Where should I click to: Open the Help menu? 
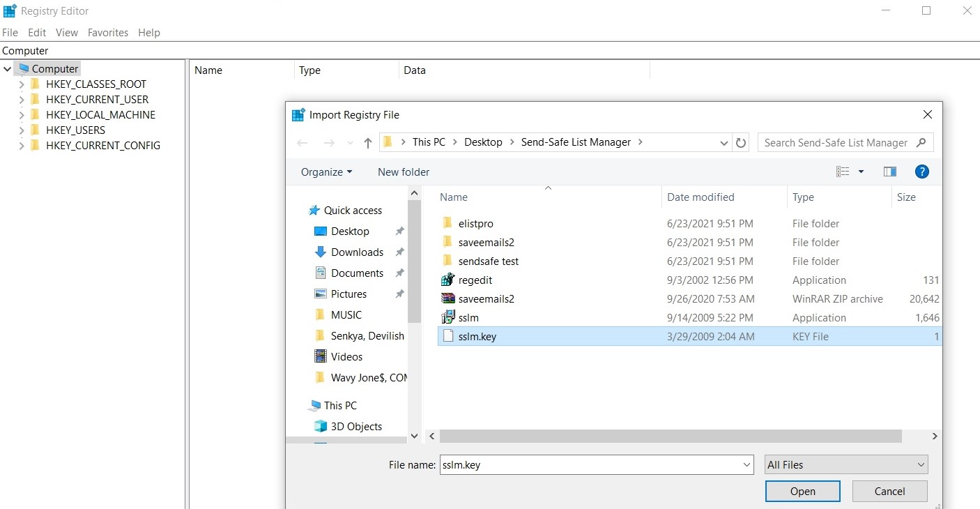[x=149, y=32]
